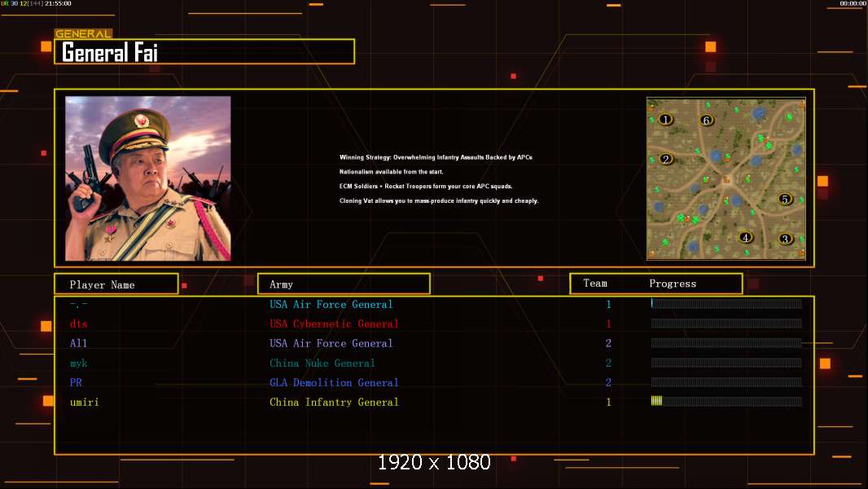
Task: Click start position 6 on the minimap
Action: click(706, 120)
